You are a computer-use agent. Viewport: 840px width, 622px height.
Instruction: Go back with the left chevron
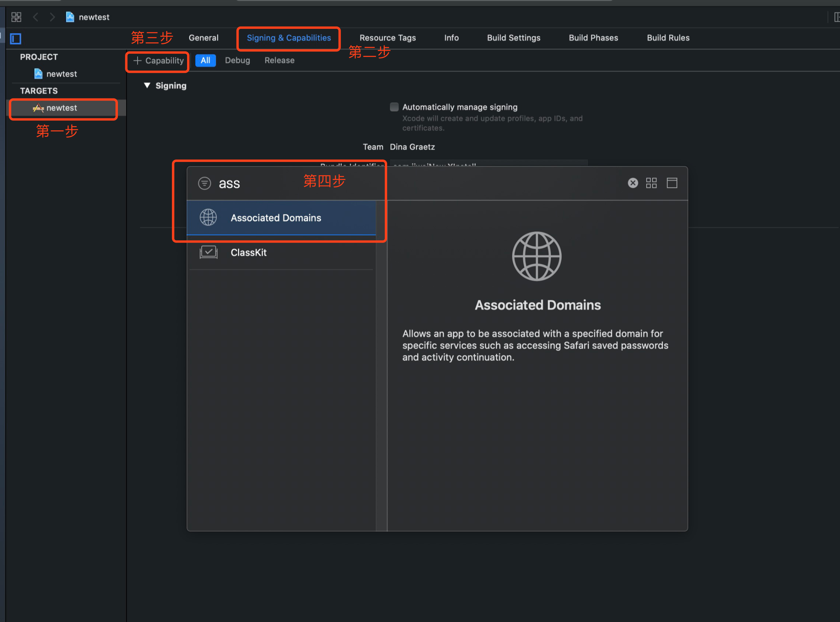pyautogui.click(x=36, y=17)
